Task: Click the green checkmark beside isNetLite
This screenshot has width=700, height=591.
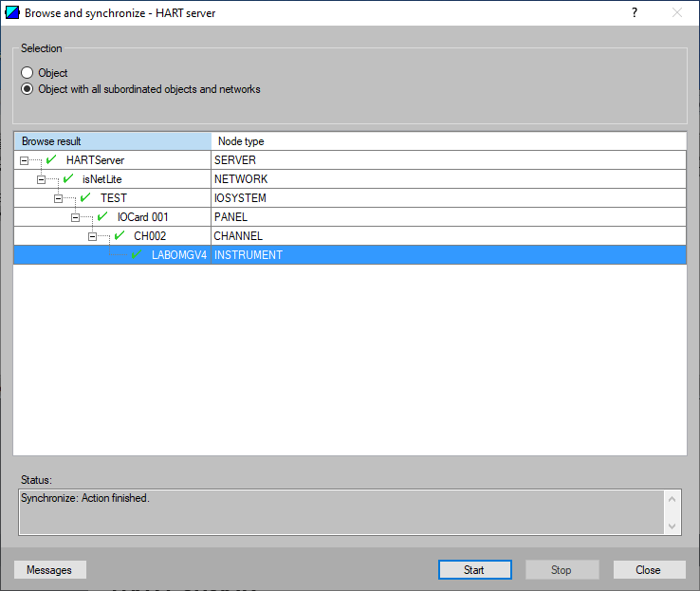Action: pos(68,178)
